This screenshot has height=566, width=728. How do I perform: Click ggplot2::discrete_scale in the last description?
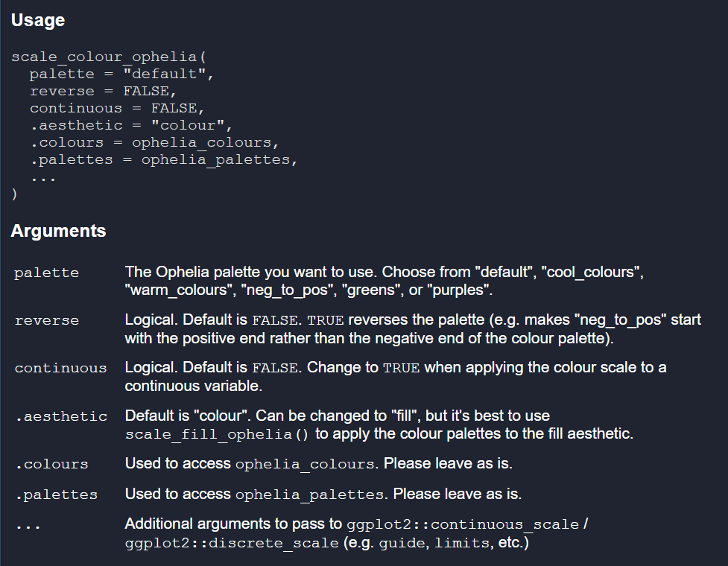[x=232, y=544]
